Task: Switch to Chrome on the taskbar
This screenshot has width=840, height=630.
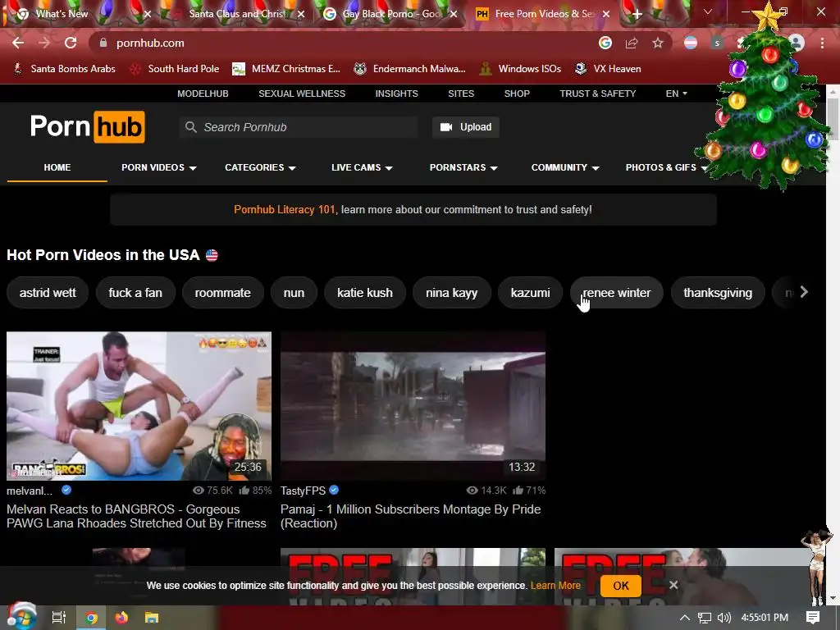Action: point(91,618)
